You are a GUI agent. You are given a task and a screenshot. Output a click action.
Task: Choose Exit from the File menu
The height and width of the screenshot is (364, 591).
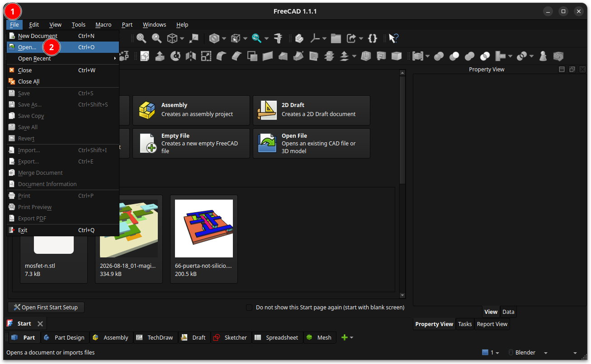pyautogui.click(x=63, y=230)
